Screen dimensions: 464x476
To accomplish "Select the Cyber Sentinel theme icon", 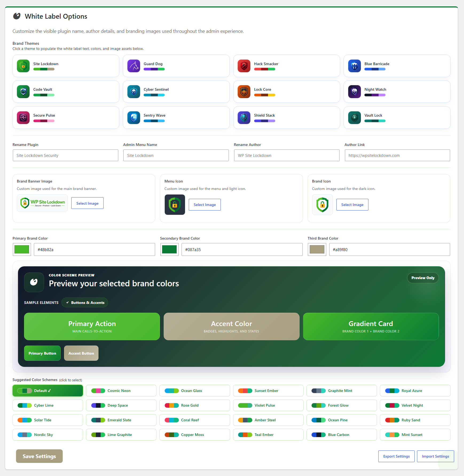I will (x=134, y=92).
